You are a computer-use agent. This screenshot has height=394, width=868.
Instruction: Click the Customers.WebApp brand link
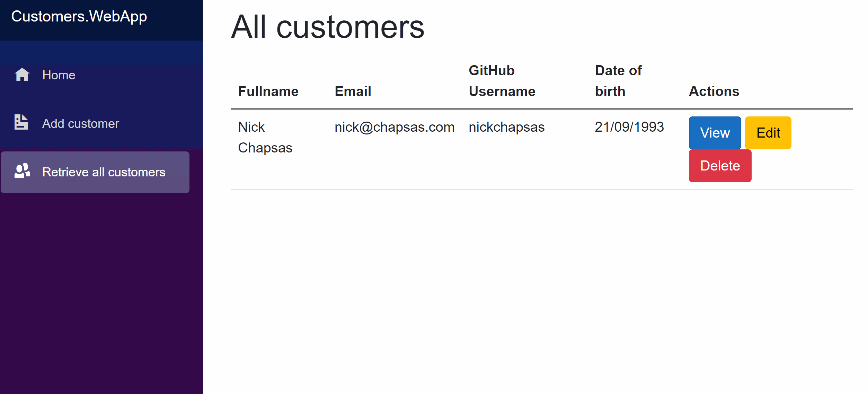[79, 17]
